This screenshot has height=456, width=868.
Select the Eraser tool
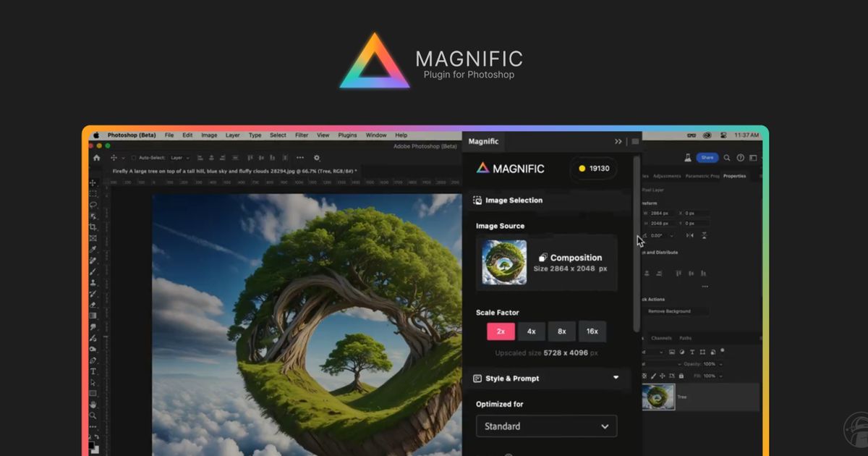click(x=93, y=305)
